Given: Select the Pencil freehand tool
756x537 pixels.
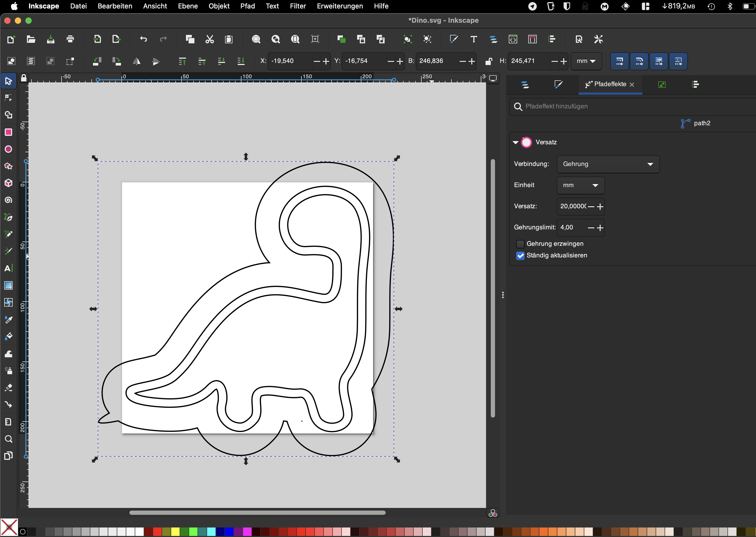Looking at the screenshot, I should click(9, 234).
